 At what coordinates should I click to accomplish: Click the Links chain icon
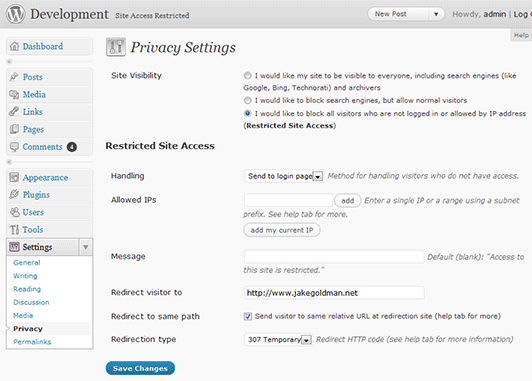[x=14, y=112]
